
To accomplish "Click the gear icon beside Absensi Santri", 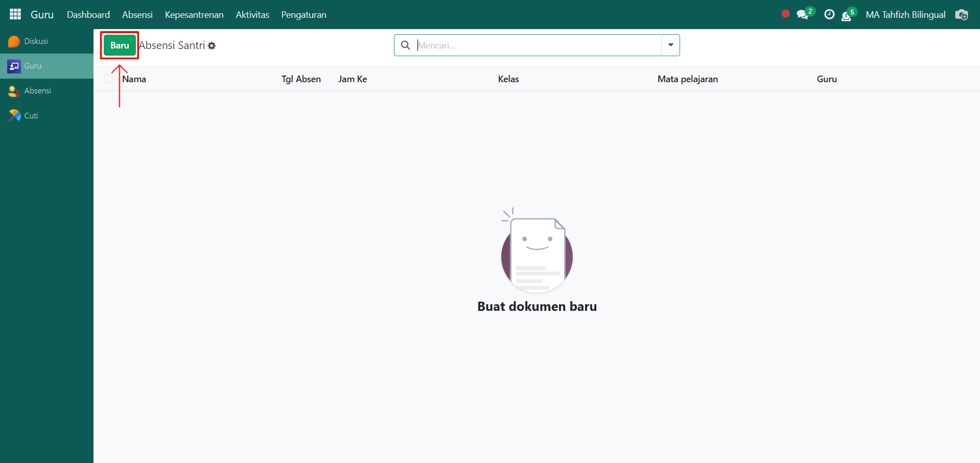I will (212, 46).
